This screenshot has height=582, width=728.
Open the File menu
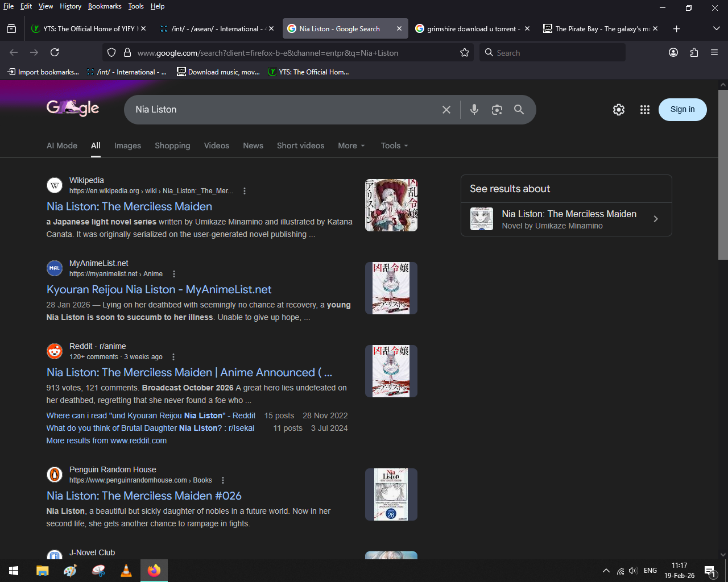tap(9, 6)
